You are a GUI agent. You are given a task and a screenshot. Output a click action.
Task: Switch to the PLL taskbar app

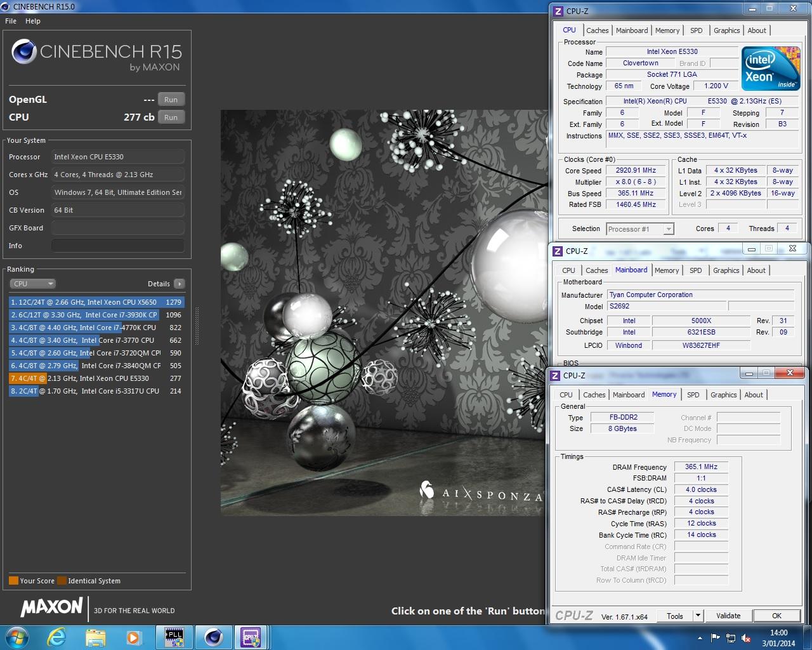pos(174,637)
